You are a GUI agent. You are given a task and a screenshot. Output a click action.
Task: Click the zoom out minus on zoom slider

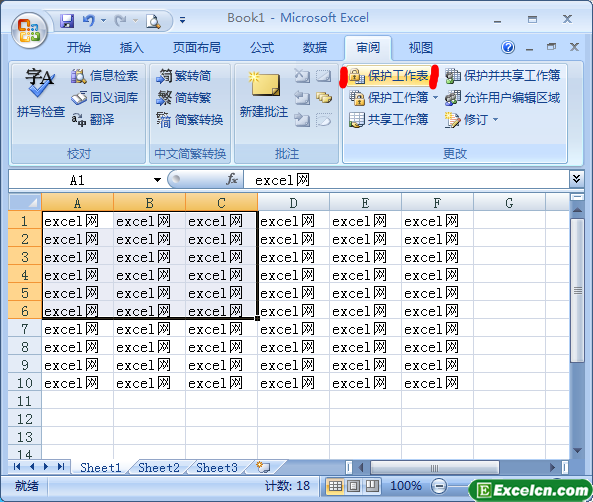click(439, 486)
